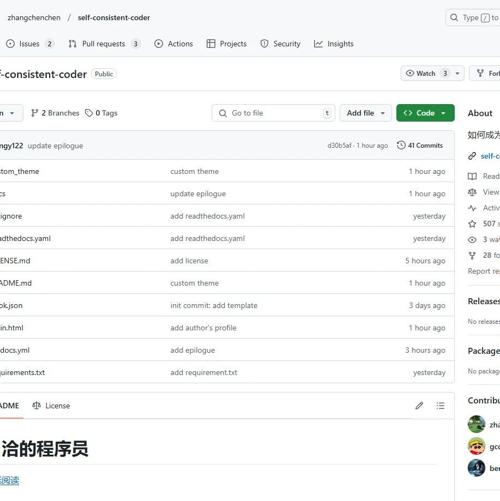500x501 pixels.
Task: Click the self-consistent-coder breadcrumb link
Action: [114, 18]
